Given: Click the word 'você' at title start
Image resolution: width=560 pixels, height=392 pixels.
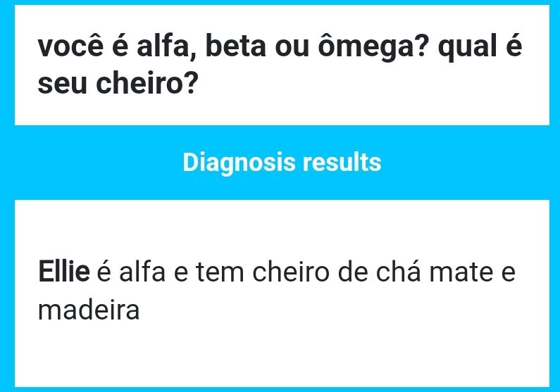Looking at the screenshot, I should (x=70, y=48).
